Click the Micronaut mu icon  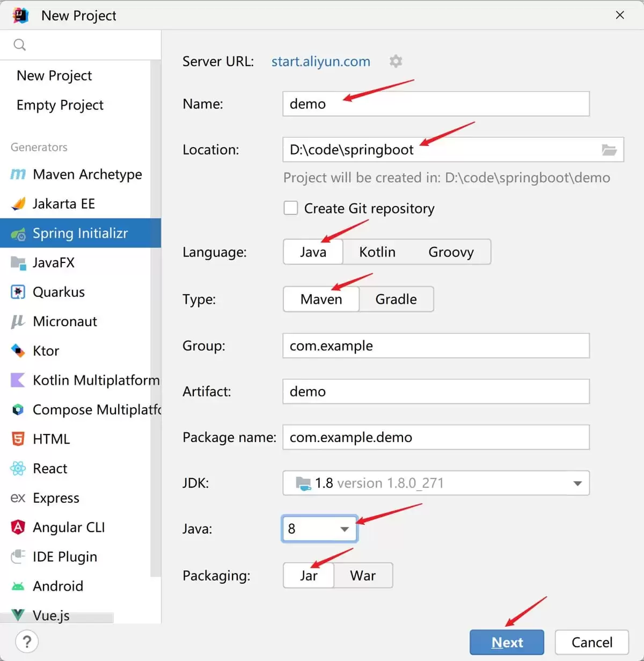point(18,321)
